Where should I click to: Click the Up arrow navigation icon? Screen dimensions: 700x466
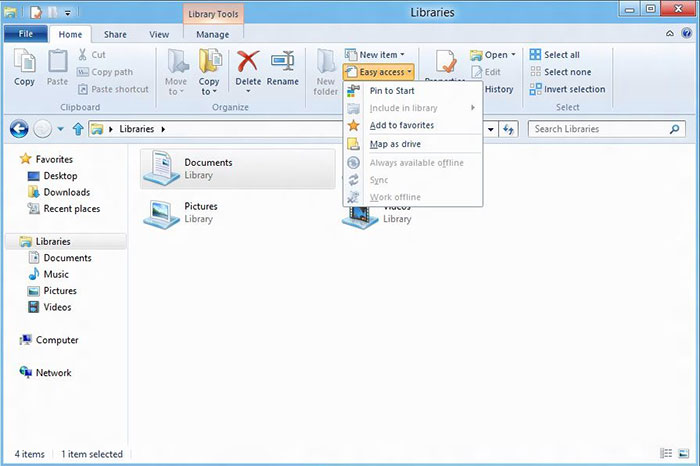click(x=77, y=129)
